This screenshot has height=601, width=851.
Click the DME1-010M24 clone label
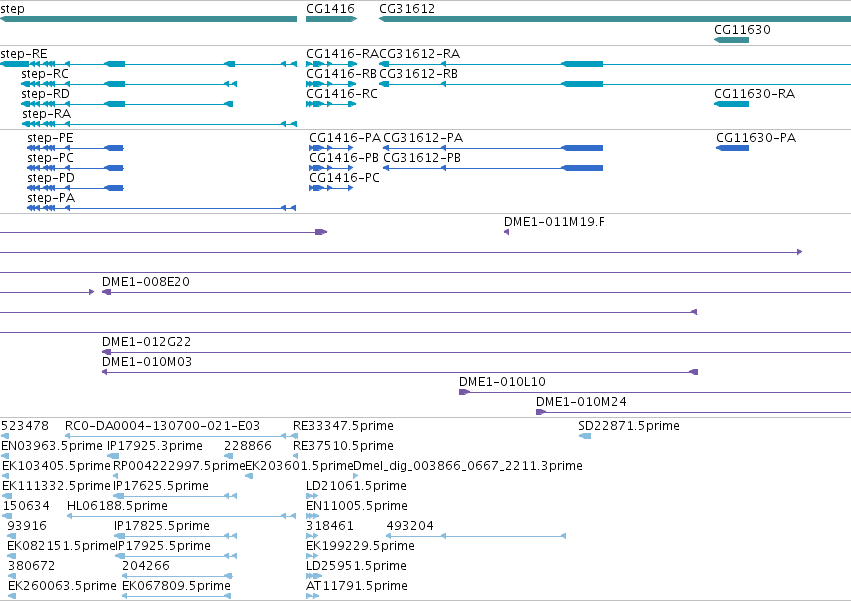581,402
